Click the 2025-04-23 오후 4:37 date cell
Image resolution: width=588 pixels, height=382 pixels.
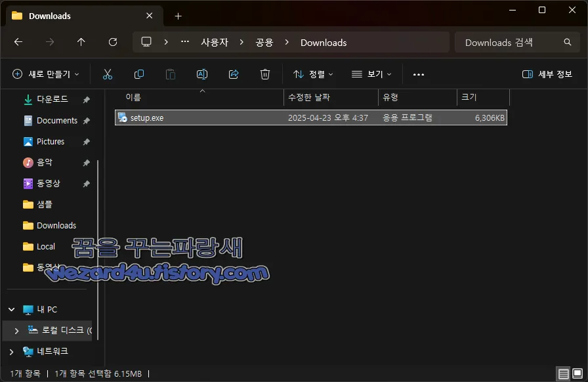pyautogui.click(x=327, y=118)
